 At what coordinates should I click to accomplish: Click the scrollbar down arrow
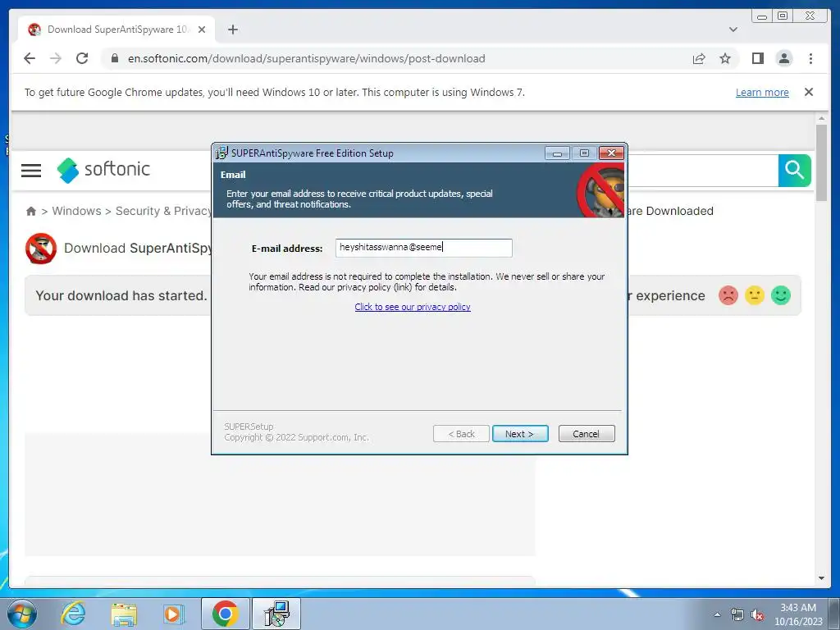(821, 578)
